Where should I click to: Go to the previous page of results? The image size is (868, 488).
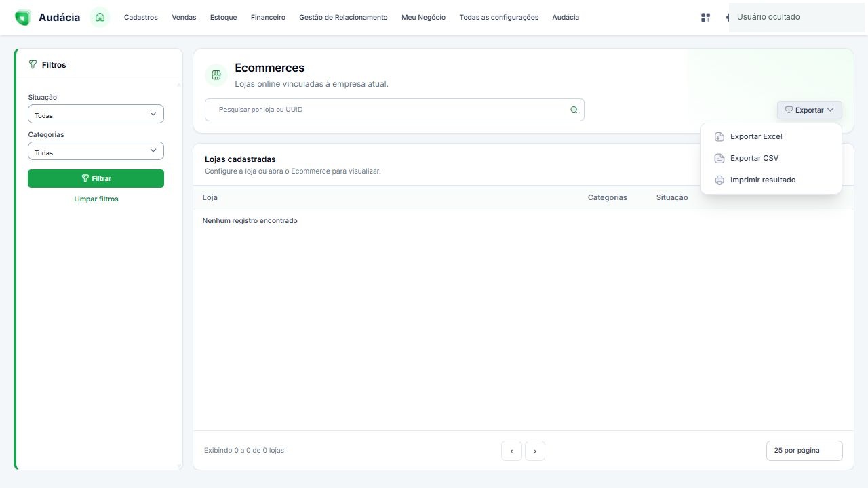(511, 451)
